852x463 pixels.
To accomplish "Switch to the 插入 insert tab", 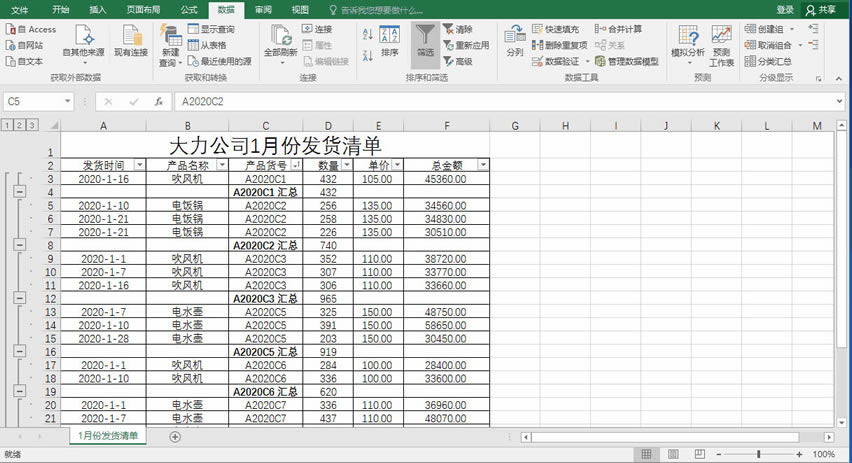I will [97, 10].
